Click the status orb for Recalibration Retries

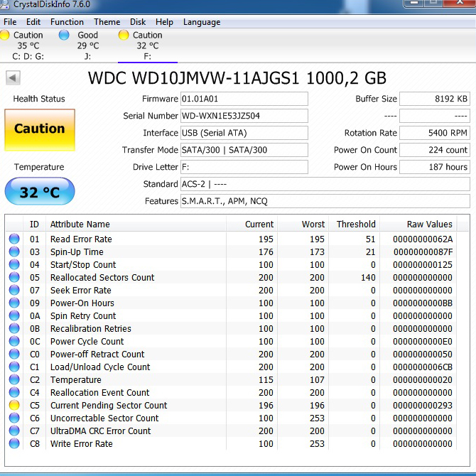[14, 328]
